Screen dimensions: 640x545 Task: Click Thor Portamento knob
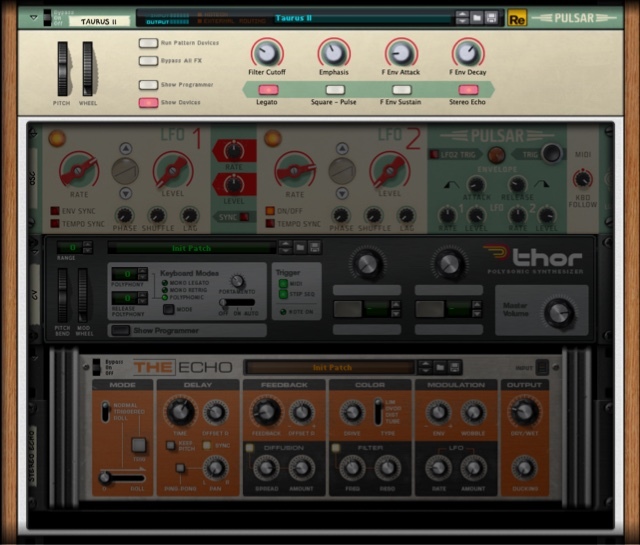pos(237,281)
